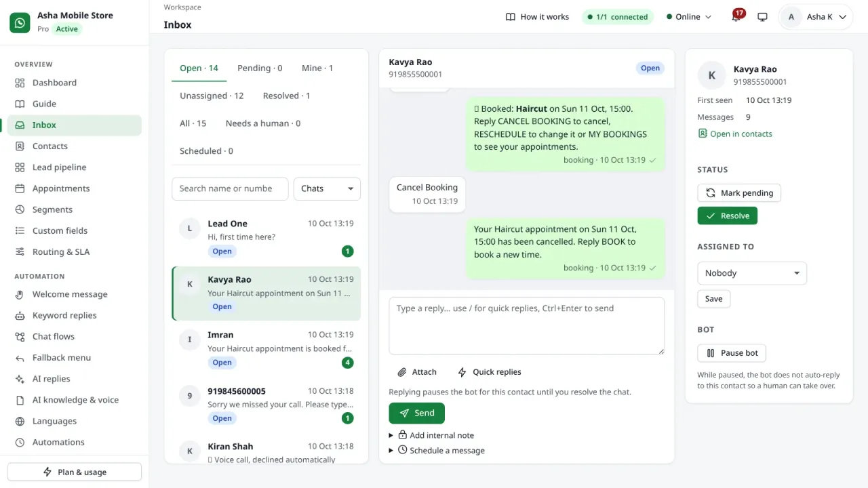Expand Add internal note

431,435
